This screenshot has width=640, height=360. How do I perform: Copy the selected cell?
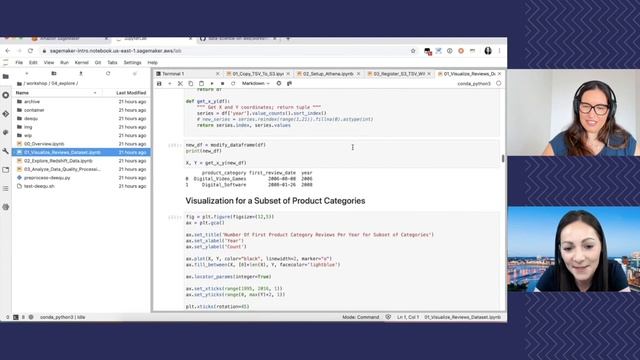coord(191,84)
